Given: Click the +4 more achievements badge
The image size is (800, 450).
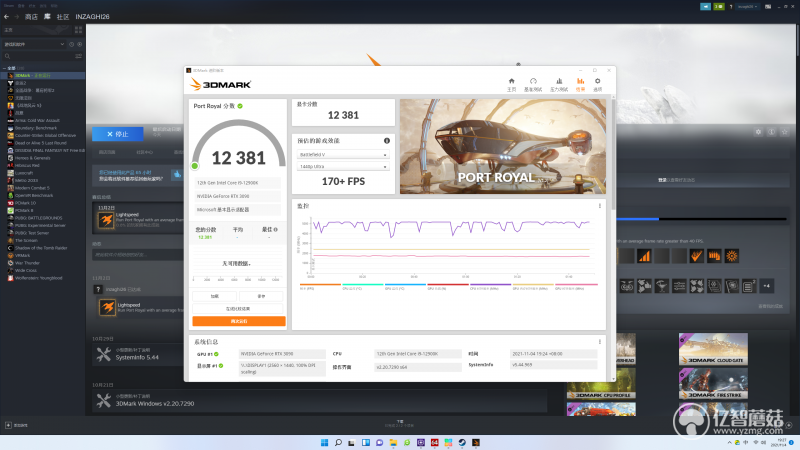Looking at the screenshot, I should tap(766, 286).
